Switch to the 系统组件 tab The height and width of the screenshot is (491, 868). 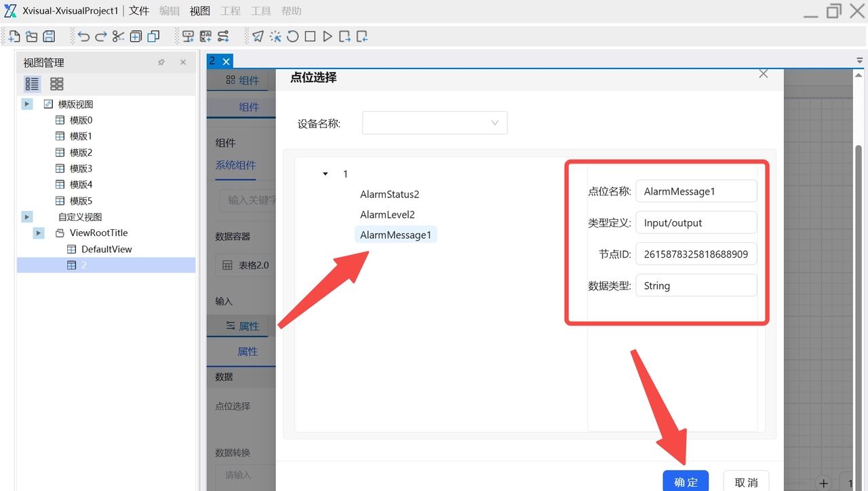click(236, 165)
